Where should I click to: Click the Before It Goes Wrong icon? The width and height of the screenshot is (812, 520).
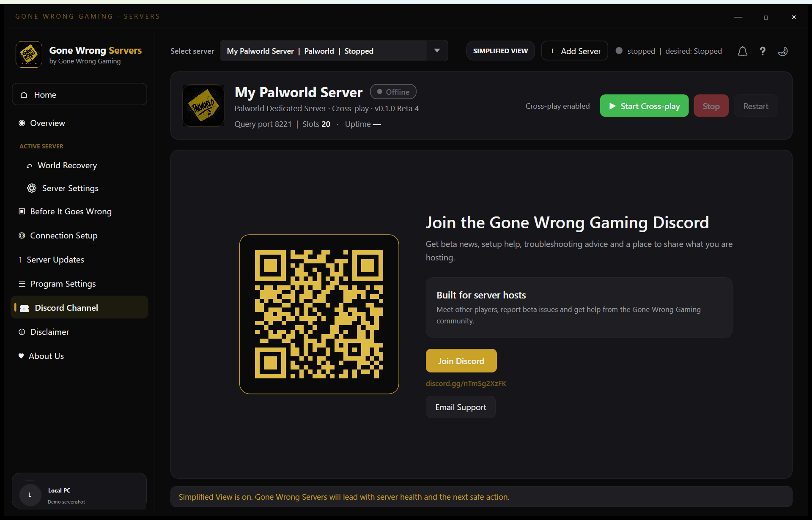(22, 211)
